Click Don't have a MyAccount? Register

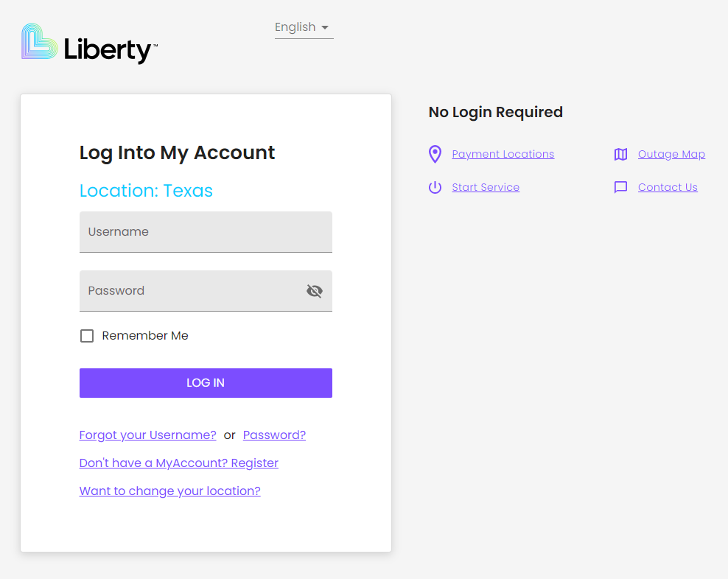click(178, 463)
